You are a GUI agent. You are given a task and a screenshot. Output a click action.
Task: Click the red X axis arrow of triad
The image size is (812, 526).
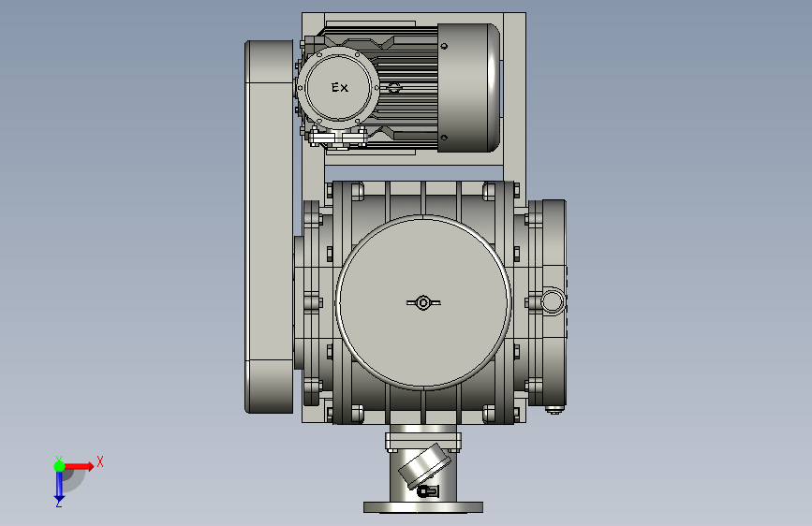tap(81, 466)
